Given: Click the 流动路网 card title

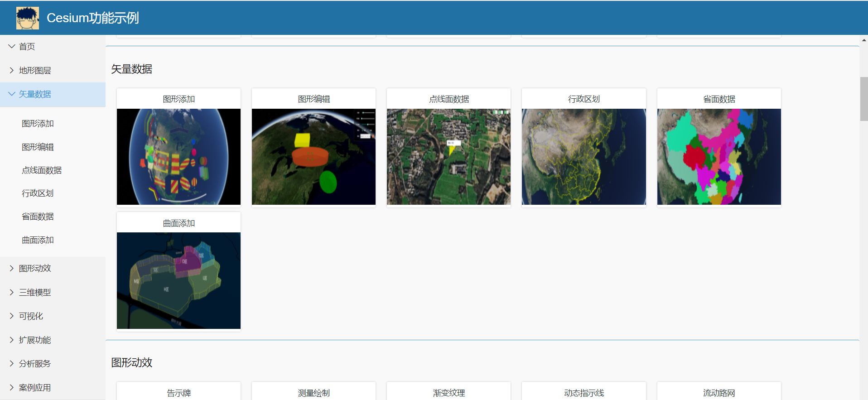Looking at the screenshot, I should 719,393.
